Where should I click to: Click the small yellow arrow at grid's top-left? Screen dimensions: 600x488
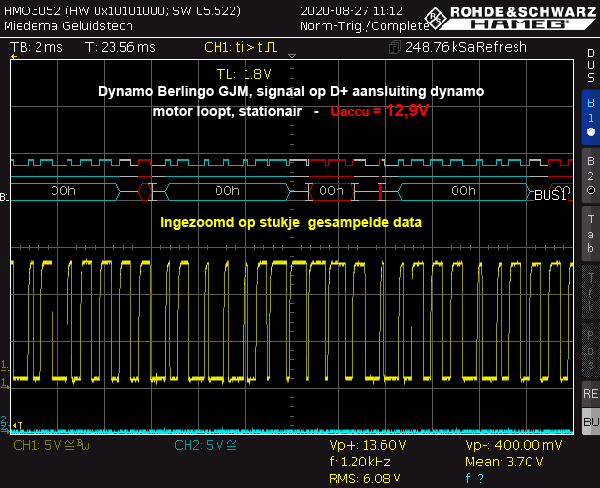pyautogui.click(x=14, y=57)
